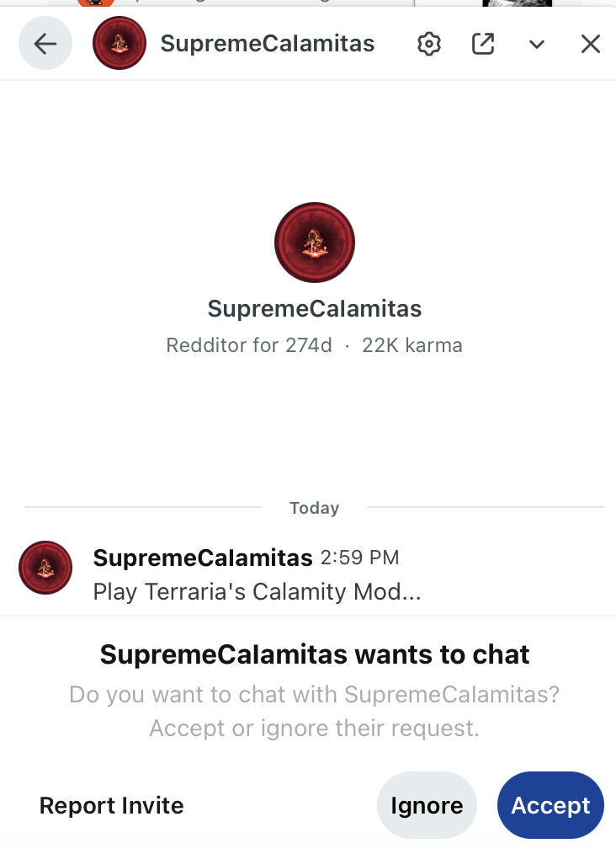Collapse the chat with the chevron arrow
616x854 pixels.
pyautogui.click(x=537, y=45)
